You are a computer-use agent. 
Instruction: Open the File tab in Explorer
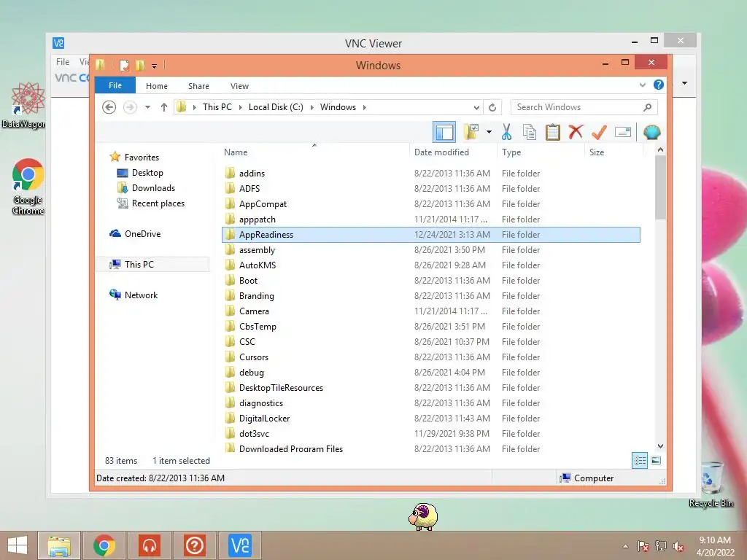click(115, 85)
